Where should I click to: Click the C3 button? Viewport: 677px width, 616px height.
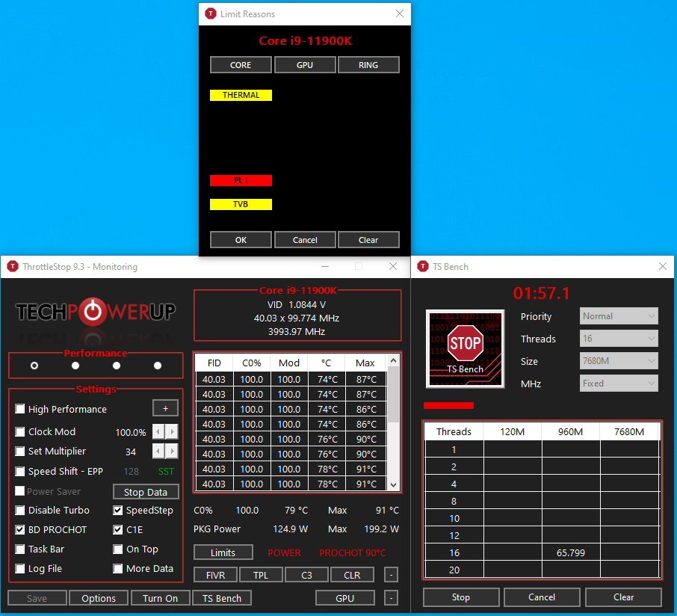[306, 575]
